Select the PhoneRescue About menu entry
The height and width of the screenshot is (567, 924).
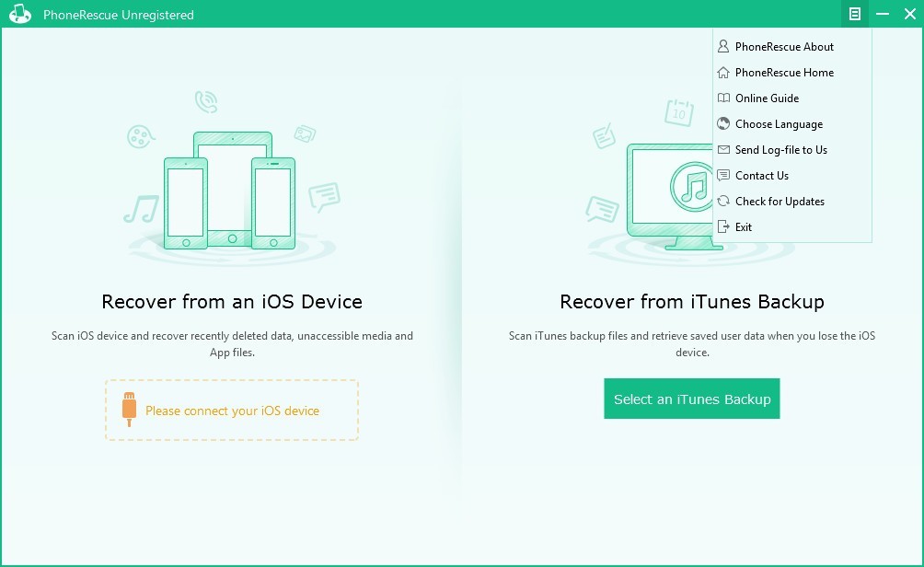[784, 46]
